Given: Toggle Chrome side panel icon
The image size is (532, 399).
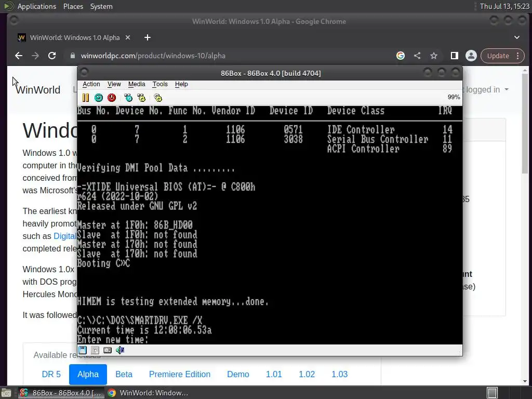Looking at the screenshot, I should (x=454, y=56).
